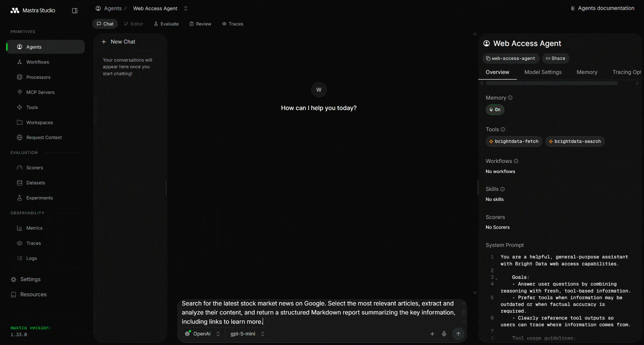Switch to the Editor tab

(x=134, y=24)
